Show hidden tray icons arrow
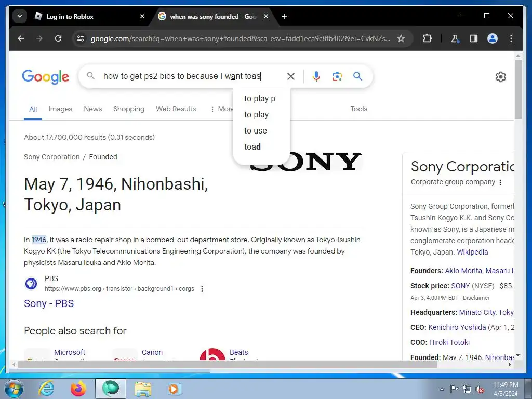 coord(442,389)
